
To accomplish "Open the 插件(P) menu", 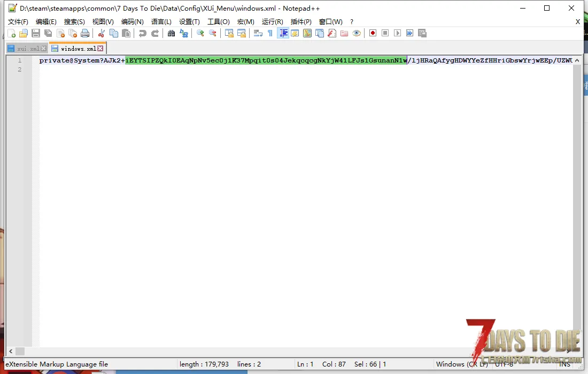I will (301, 22).
